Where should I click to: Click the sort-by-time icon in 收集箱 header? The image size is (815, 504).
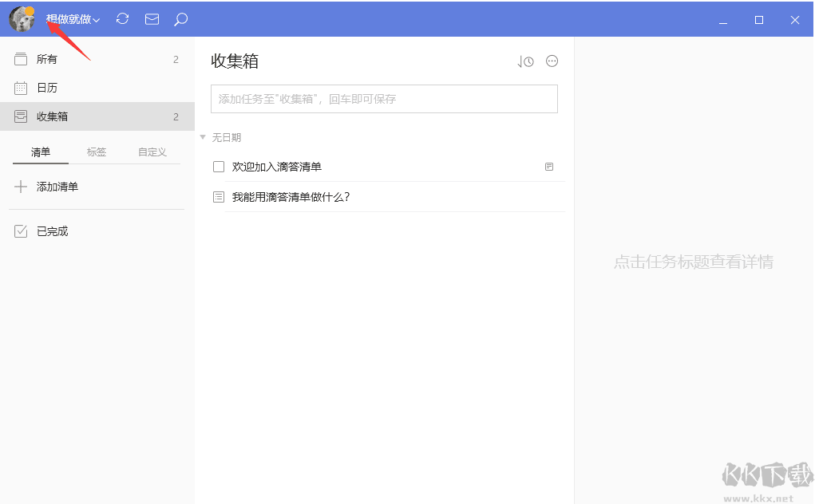(525, 61)
